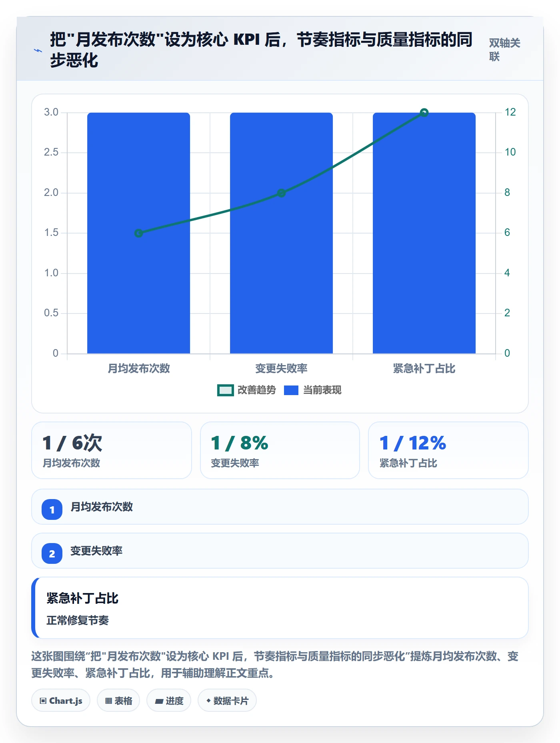The height and width of the screenshot is (743, 560).
Task: Click the blue 当前表现 legend swatch
Action: tap(291, 390)
